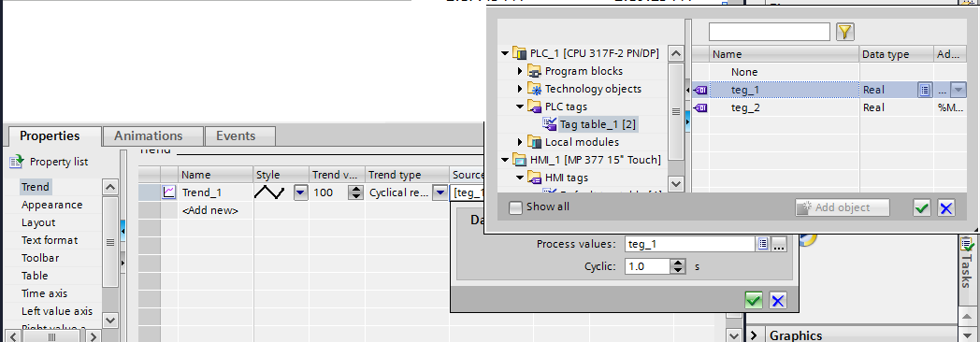The width and height of the screenshot is (980, 342).
Task: Select the Text format property category
Action: point(50,240)
